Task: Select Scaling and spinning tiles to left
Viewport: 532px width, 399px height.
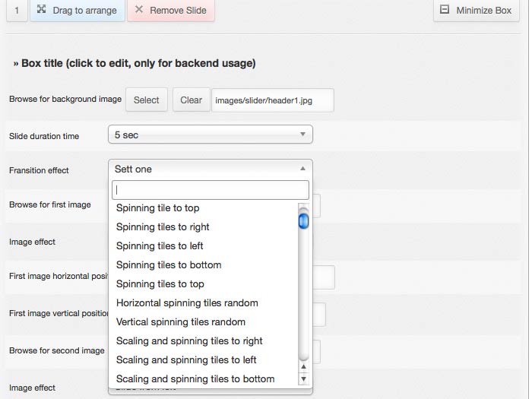Action: [x=186, y=360]
